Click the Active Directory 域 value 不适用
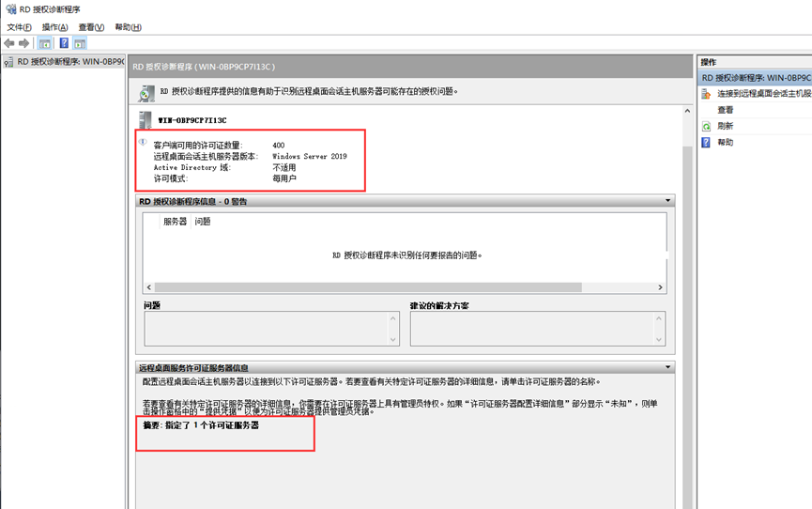The image size is (812, 509). pos(284,167)
